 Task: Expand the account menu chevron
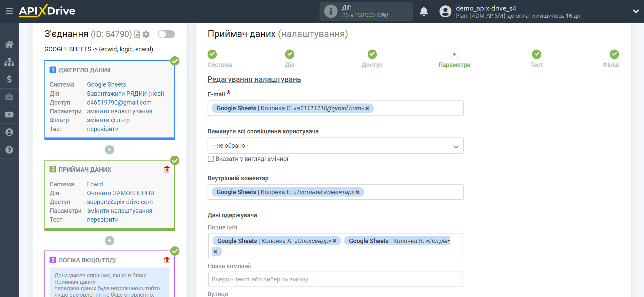(636, 11)
